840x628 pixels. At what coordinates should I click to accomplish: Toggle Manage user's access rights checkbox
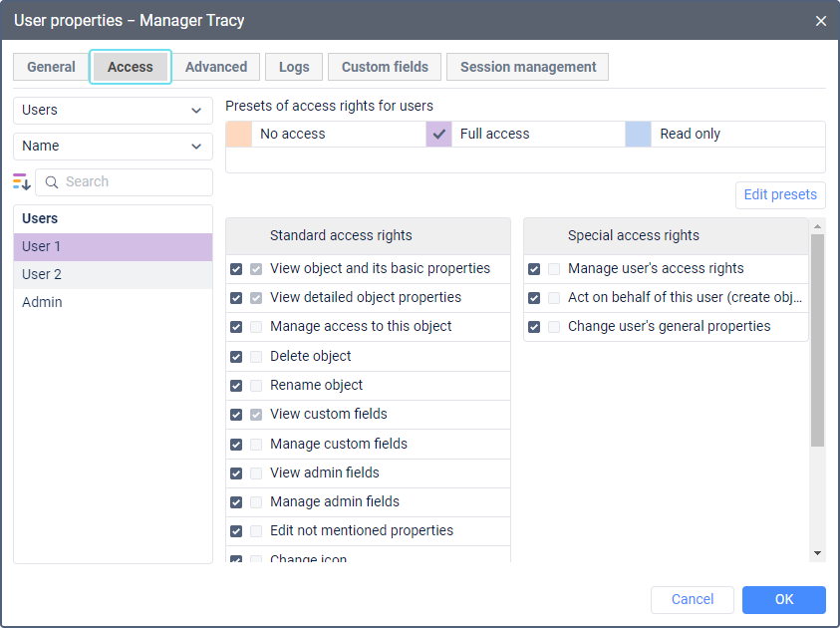tap(534, 269)
